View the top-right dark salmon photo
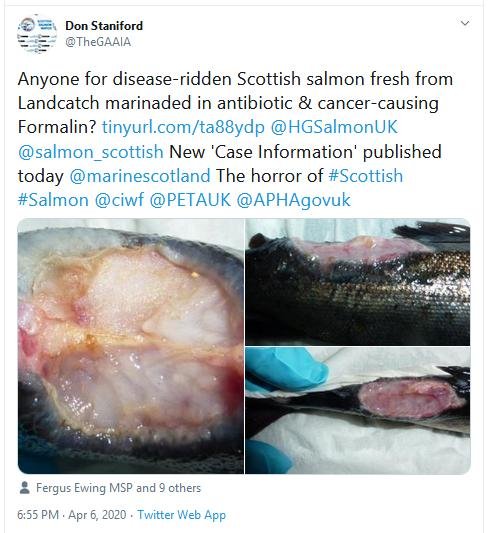Screen dimensions: 490x533 tap(358, 282)
